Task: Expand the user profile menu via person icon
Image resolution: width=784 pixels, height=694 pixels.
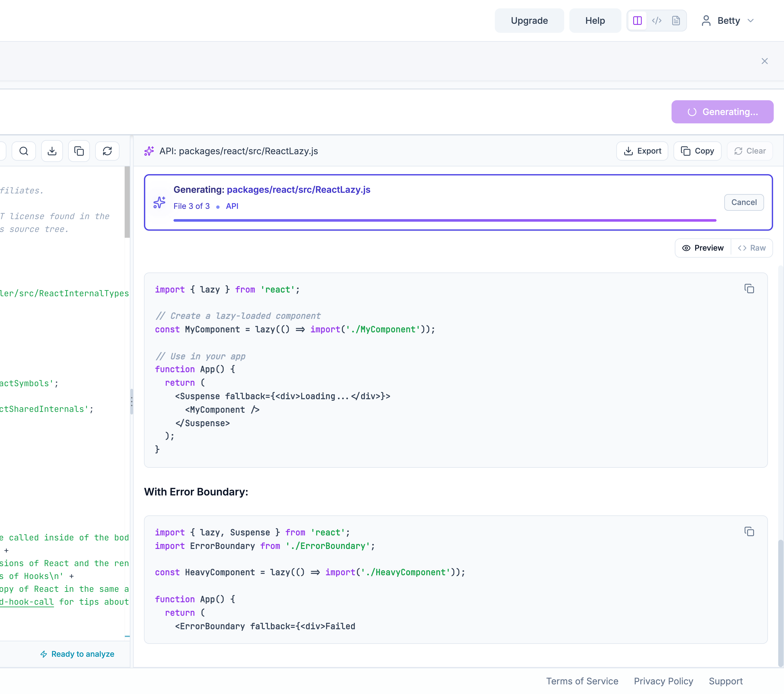Action: [x=706, y=21]
